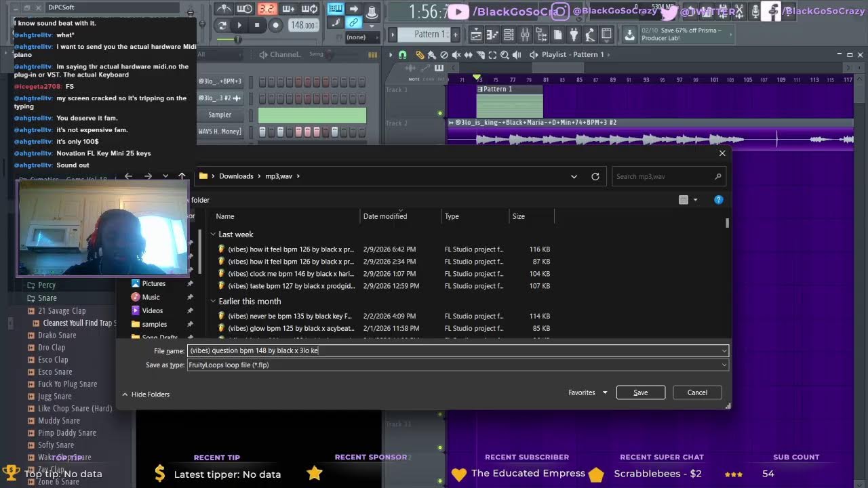Select the playlist Zoom magnifier tool
The image size is (868, 488).
click(505, 55)
